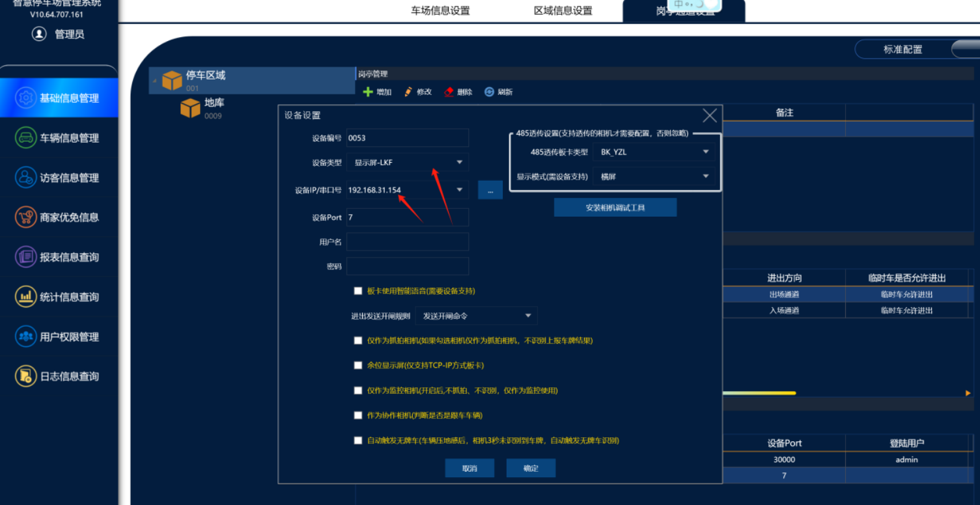Viewport: 980px width, 505px height.
Task: Open 基础信息管理 via its gear icon
Action: tap(26, 98)
